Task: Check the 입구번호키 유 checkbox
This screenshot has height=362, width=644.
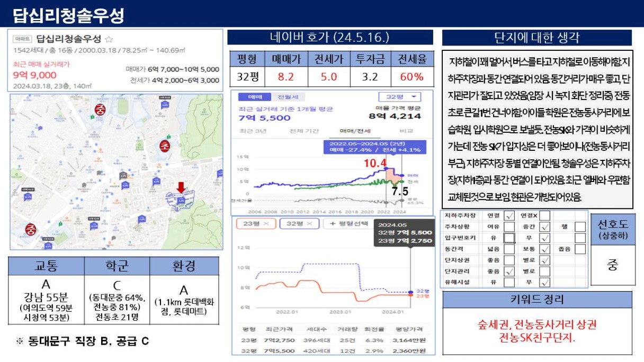Action: click(x=509, y=238)
